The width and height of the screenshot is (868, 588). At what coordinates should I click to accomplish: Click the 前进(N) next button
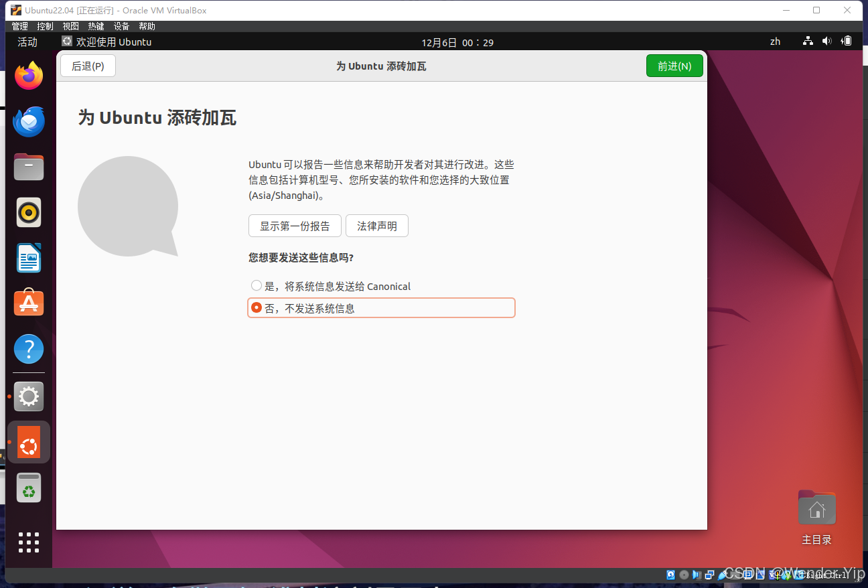674,66
